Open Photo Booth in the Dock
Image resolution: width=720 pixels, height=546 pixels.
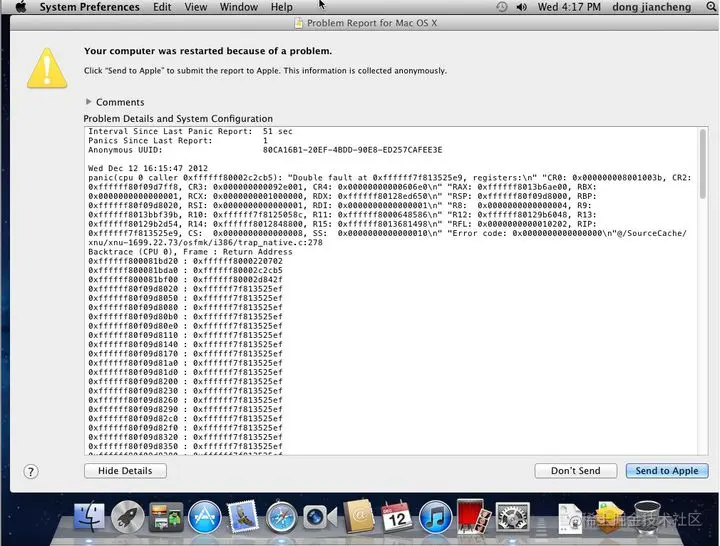tap(473, 517)
